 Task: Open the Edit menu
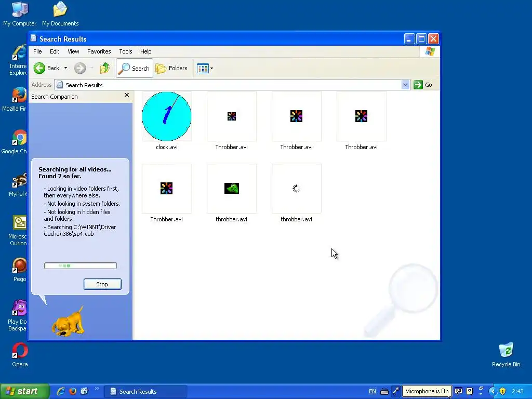[x=55, y=51]
